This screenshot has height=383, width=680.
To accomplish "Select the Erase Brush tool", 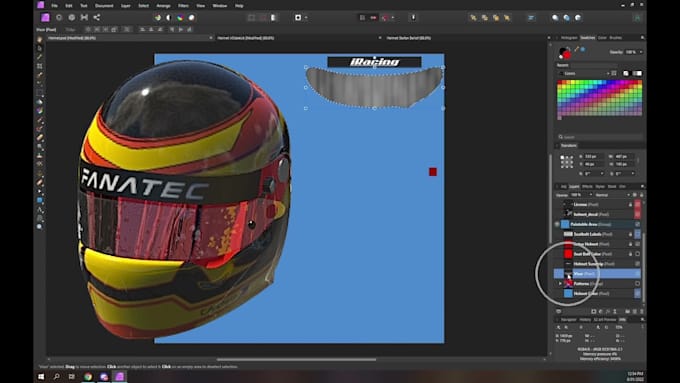I will point(39,137).
